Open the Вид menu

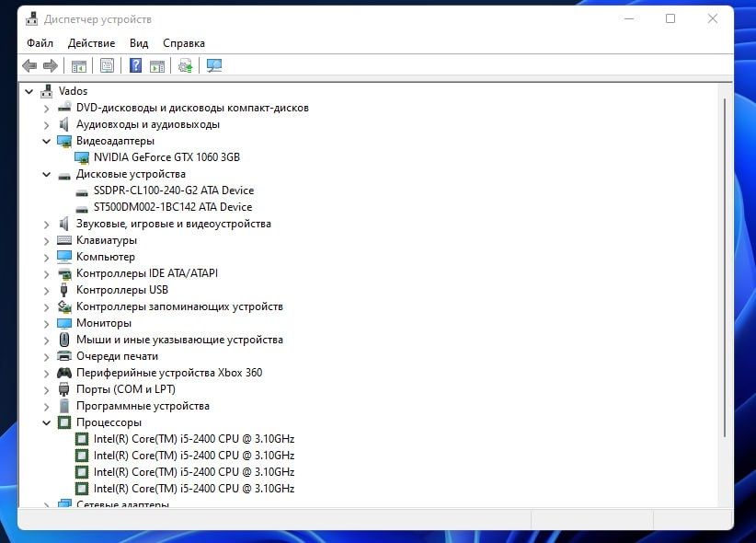point(139,43)
